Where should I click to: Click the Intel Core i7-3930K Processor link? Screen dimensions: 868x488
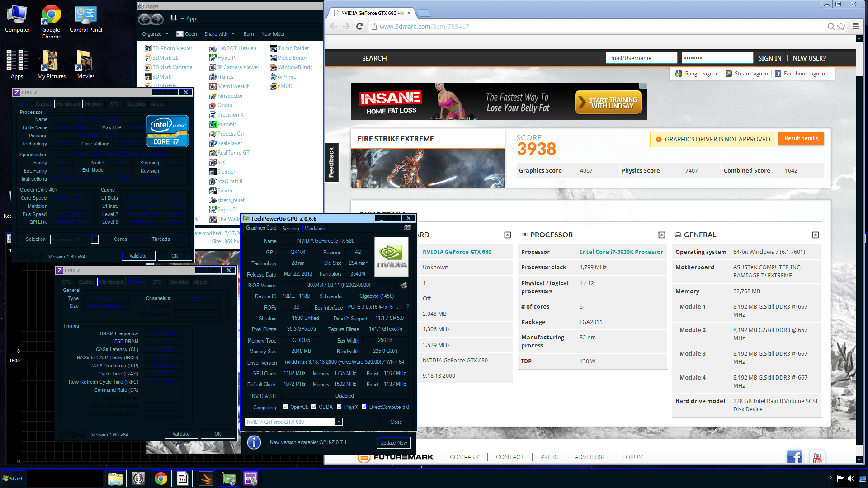tap(621, 252)
